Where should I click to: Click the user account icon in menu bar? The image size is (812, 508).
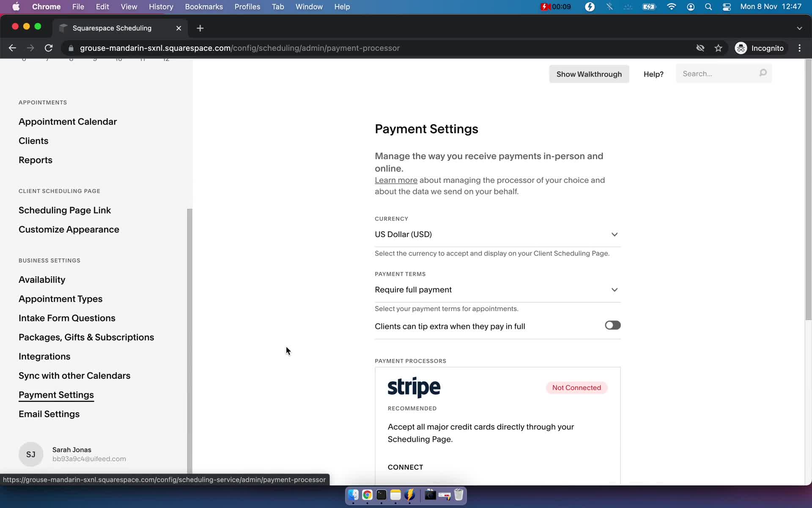[691, 7]
